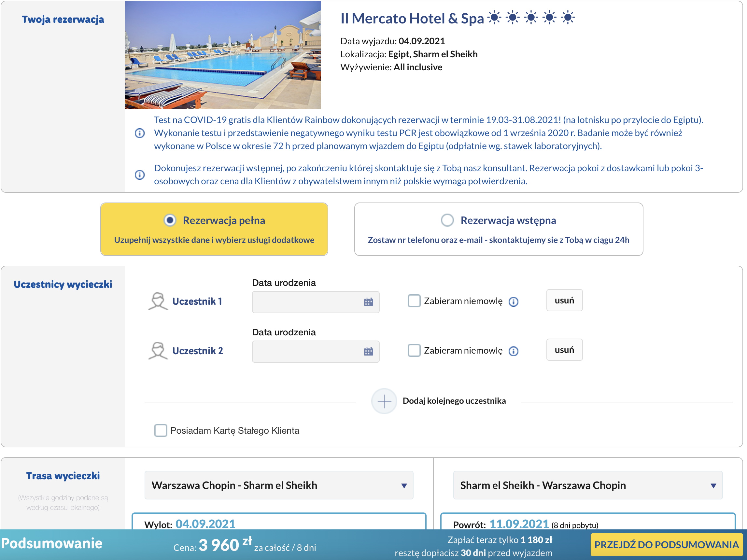The height and width of the screenshot is (560, 747).
Task: Click info icon beside COVID-19 test notice
Action: [139, 133]
